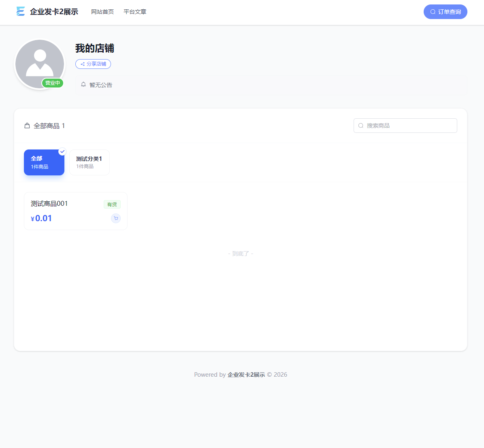The image size is (484, 448).
Task: Click the 暂无公告 announcement bar
Action: [x=271, y=85]
